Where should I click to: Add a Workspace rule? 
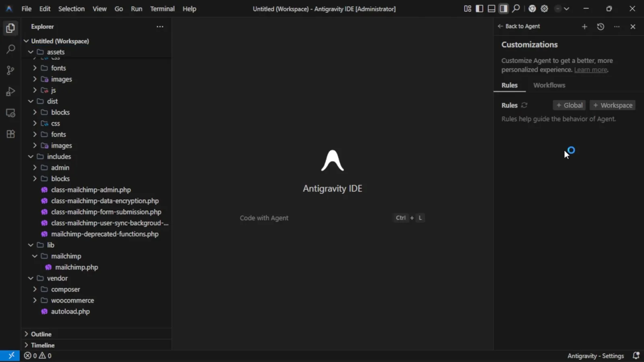[613, 105]
